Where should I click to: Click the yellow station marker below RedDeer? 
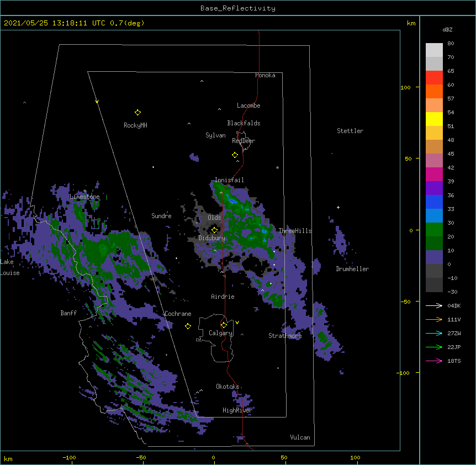(235, 155)
